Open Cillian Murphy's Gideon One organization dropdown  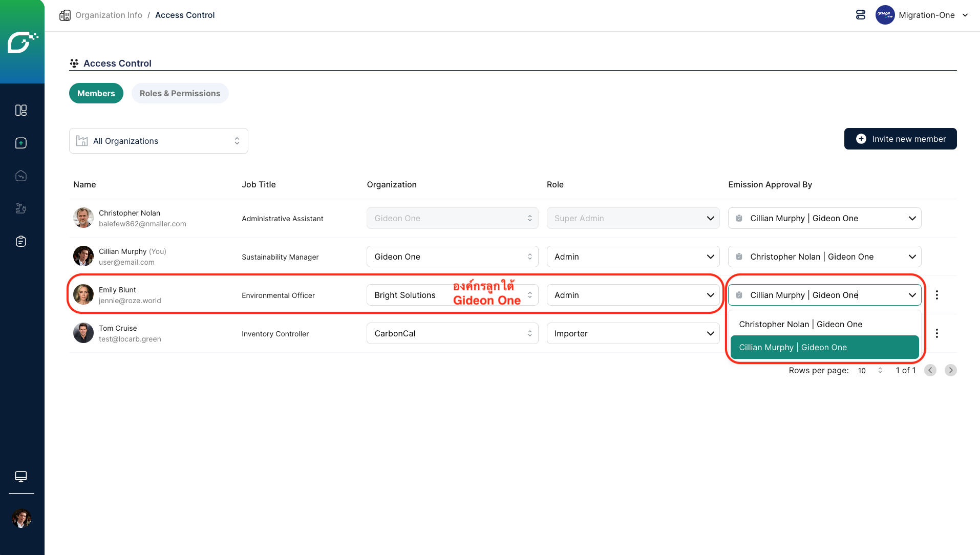452,257
